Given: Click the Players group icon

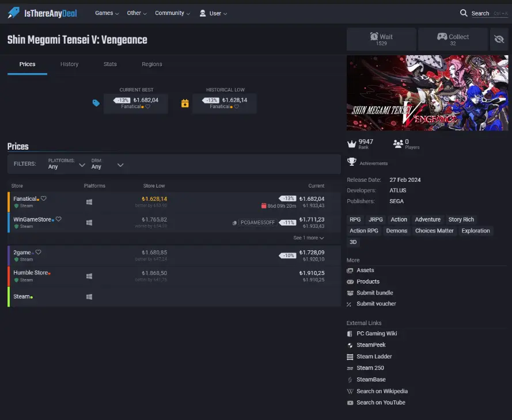Looking at the screenshot, I should 398,144.
